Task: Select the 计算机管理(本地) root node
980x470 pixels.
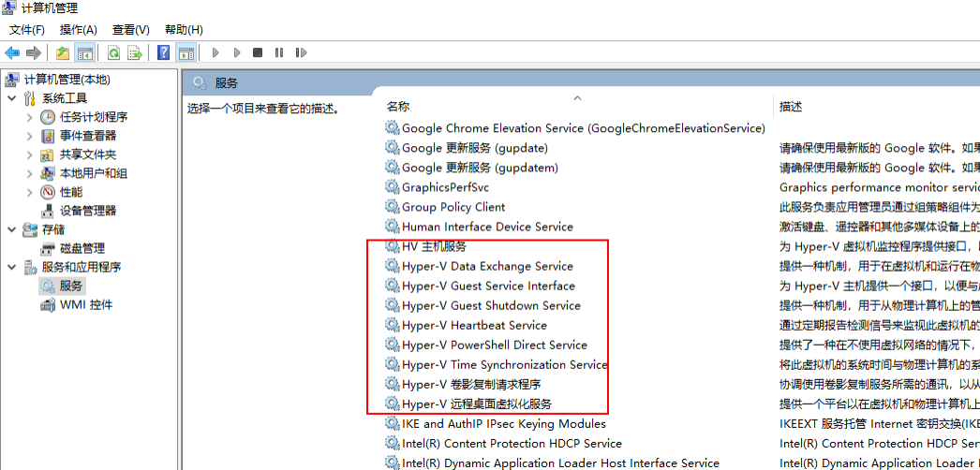Action: pyautogui.click(x=67, y=80)
